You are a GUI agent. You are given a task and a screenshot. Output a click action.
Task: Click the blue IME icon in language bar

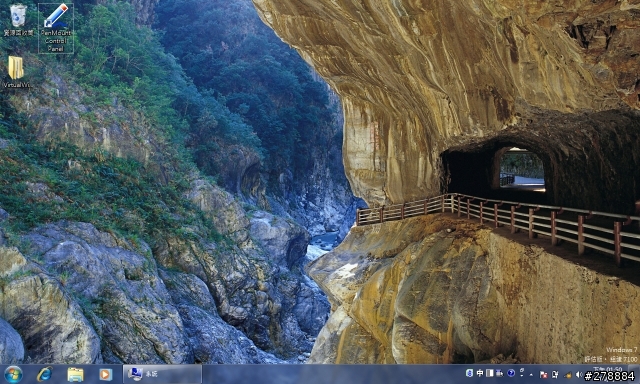click(x=469, y=373)
